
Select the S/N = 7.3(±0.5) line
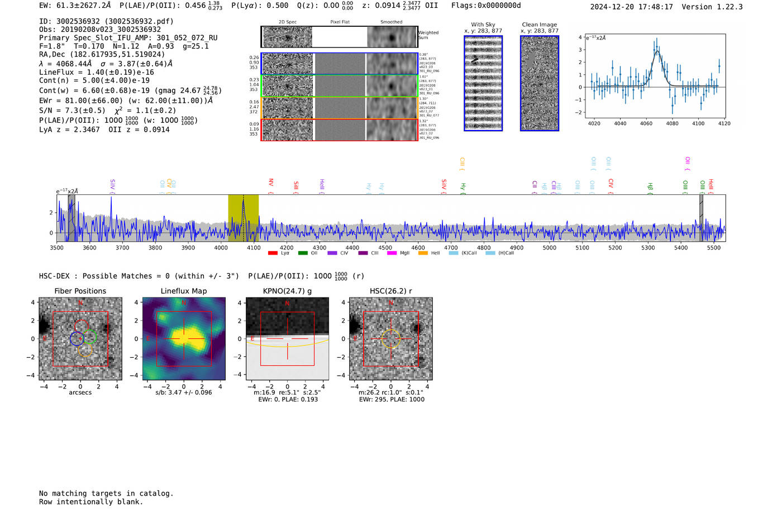[108, 110]
